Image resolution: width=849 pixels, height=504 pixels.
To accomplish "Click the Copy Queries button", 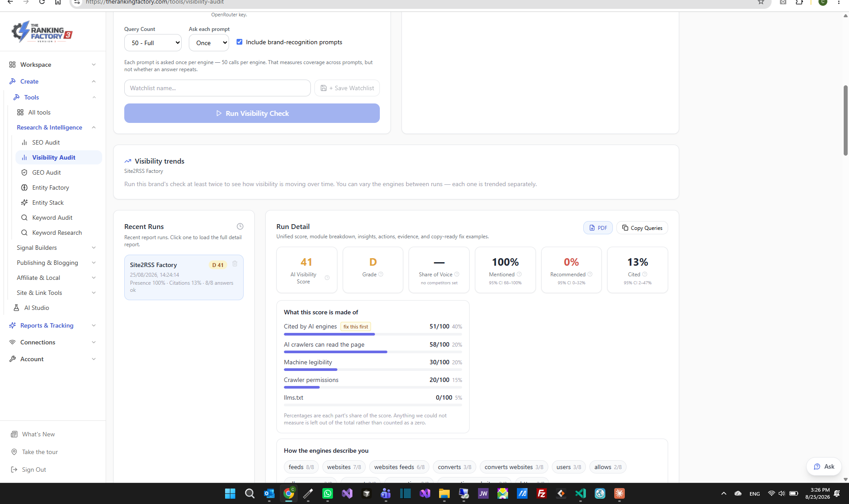I will 642,228.
